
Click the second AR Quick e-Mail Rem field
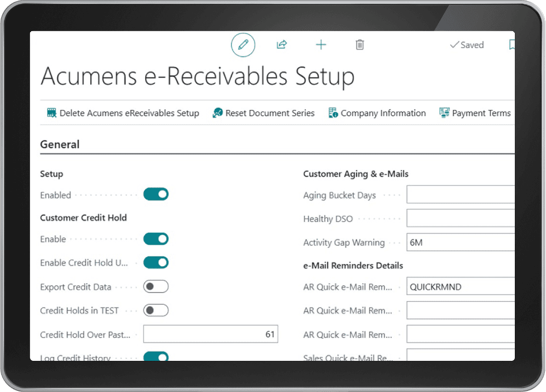tap(461, 310)
